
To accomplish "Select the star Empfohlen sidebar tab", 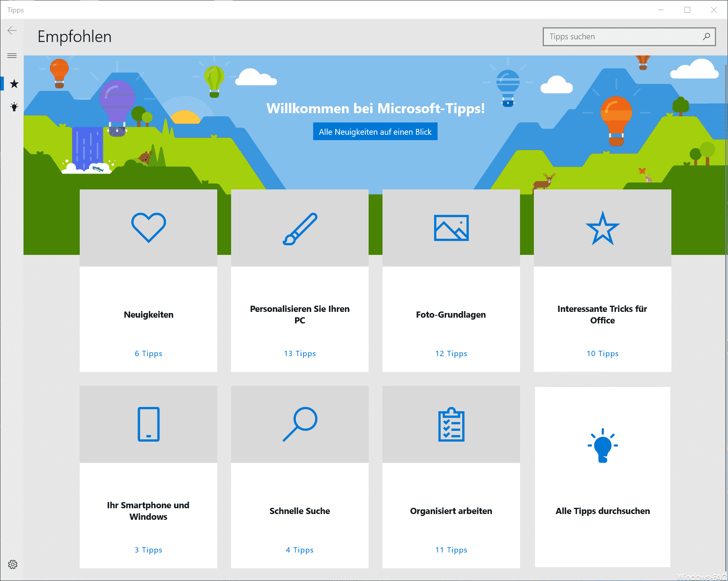I will 14,84.
